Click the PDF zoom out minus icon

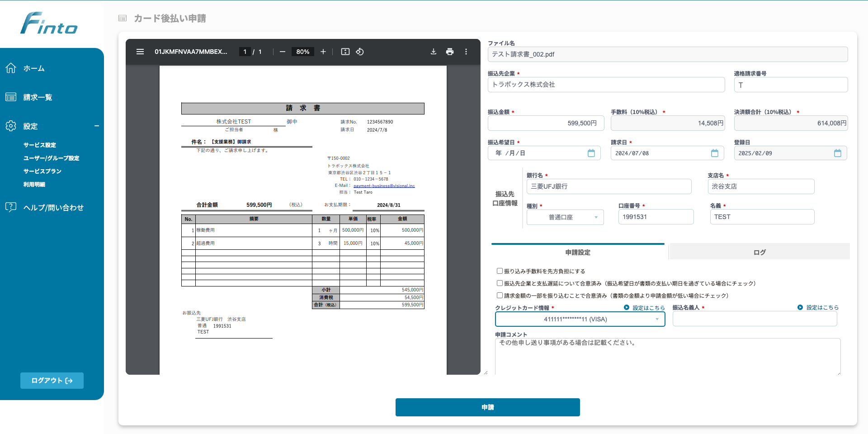[283, 52]
